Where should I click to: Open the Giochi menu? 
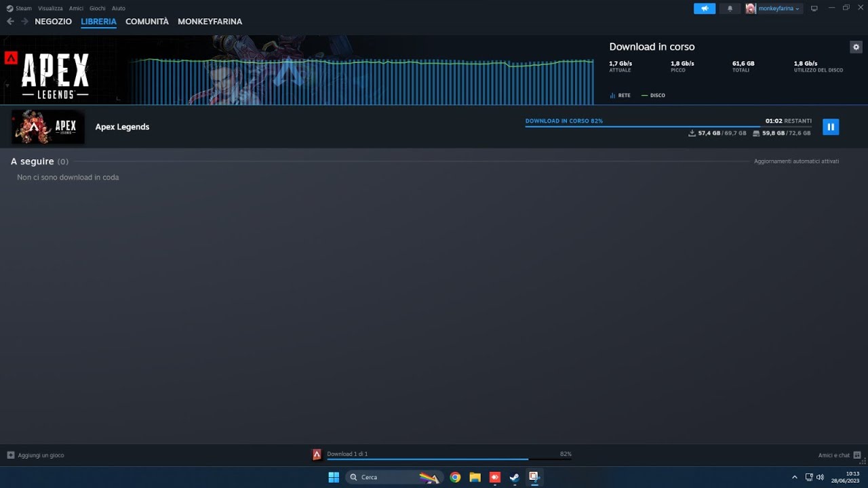point(98,8)
